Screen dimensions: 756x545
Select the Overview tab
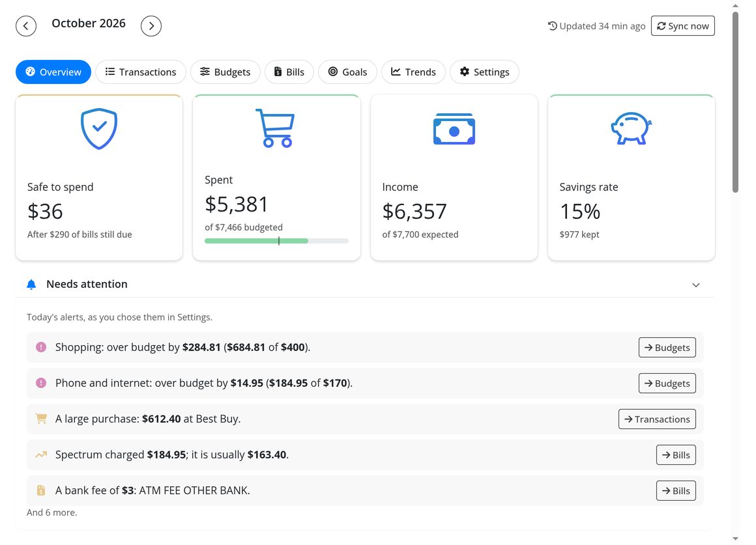click(x=53, y=72)
